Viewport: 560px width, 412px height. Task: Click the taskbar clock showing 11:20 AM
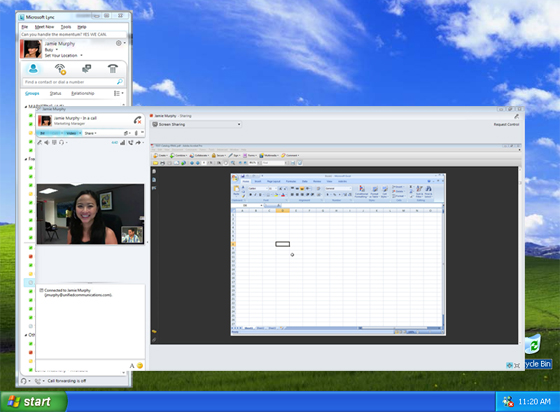pos(534,402)
